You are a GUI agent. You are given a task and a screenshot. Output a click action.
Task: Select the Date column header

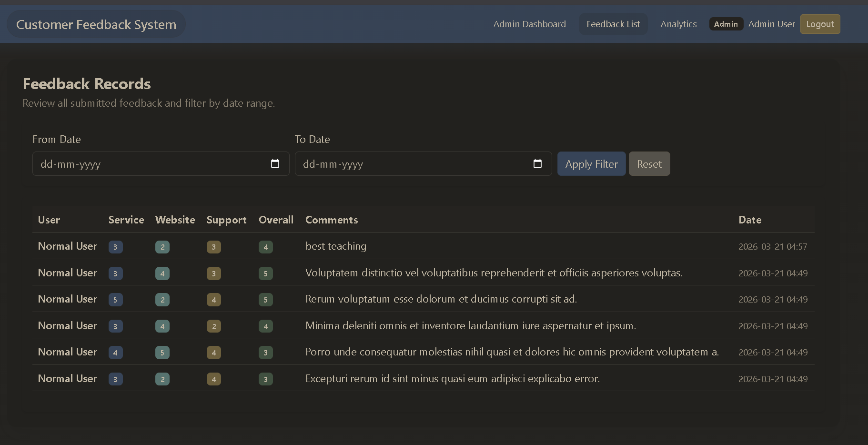coord(750,220)
